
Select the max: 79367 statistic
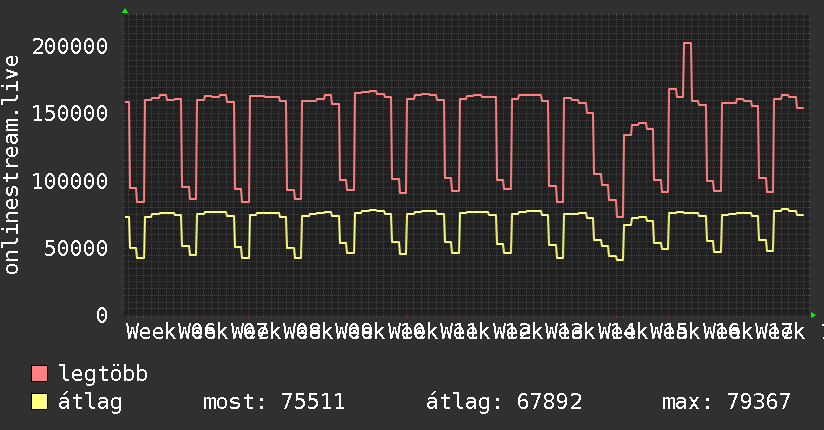726,402
